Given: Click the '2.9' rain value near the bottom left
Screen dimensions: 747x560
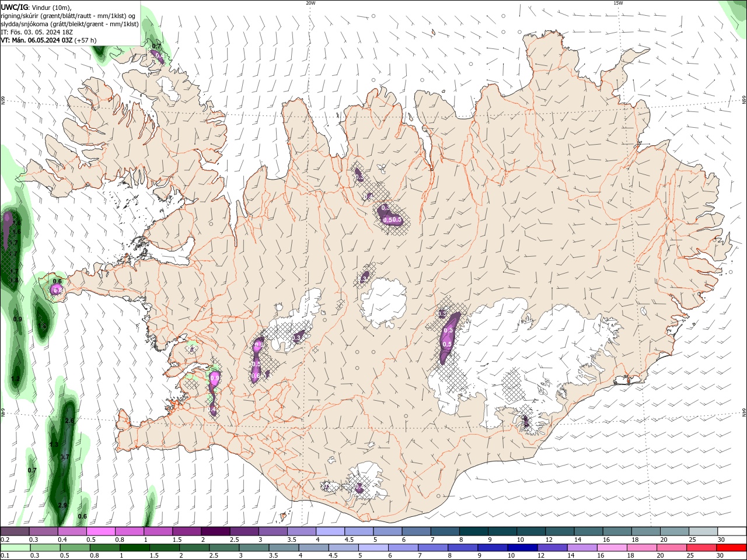Looking at the screenshot, I should click(62, 505).
